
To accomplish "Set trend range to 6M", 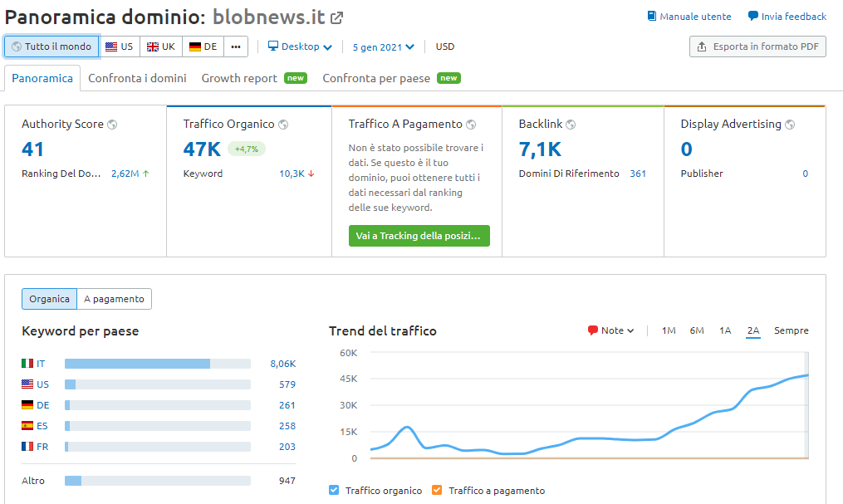I will 697,330.
